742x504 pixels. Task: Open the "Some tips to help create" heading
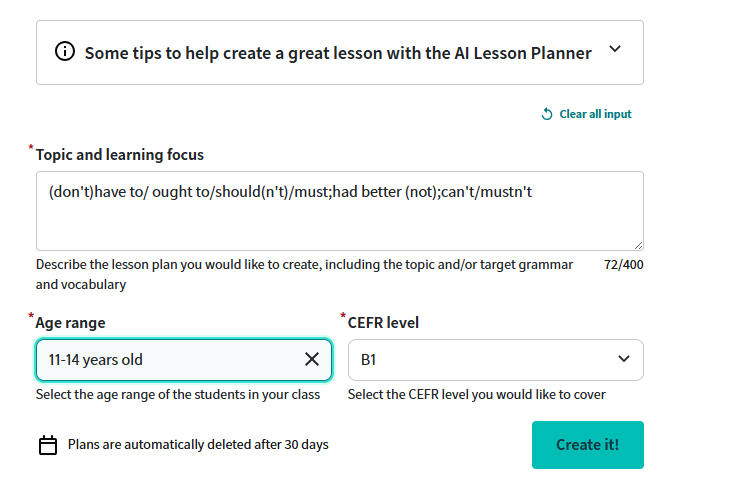pyautogui.click(x=338, y=53)
